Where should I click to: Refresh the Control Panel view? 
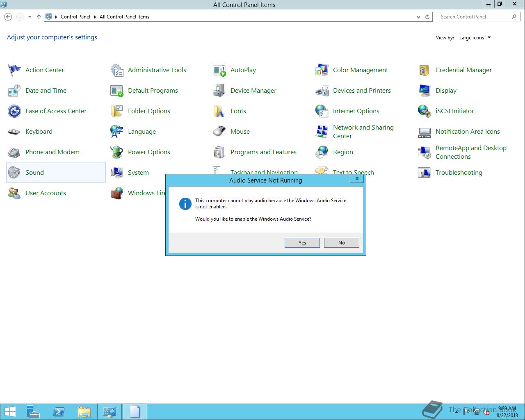[427, 17]
